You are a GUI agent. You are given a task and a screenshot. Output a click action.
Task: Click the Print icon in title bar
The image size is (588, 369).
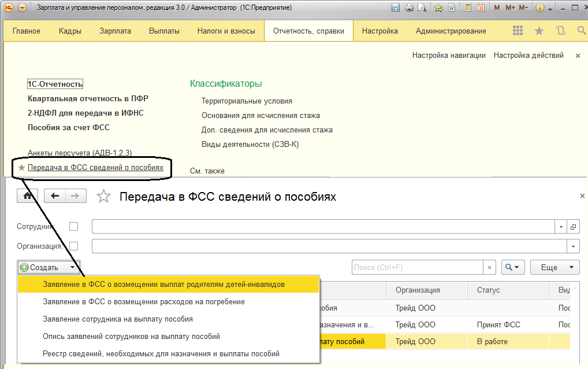click(410, 8)
